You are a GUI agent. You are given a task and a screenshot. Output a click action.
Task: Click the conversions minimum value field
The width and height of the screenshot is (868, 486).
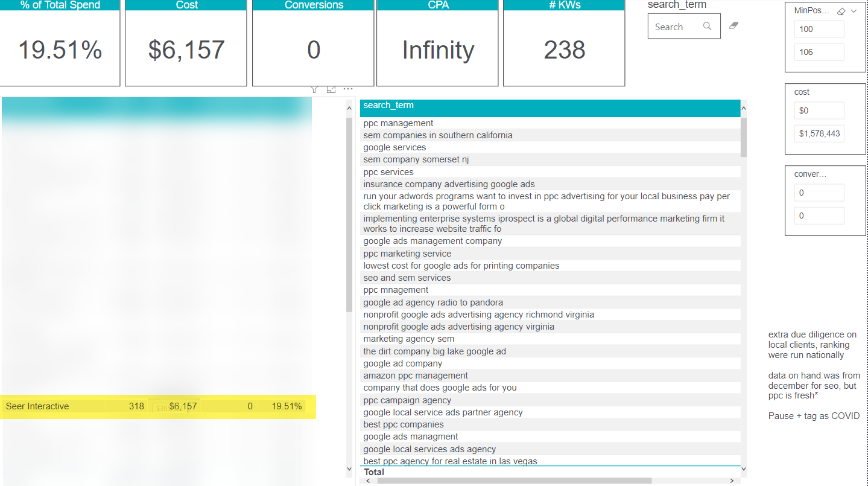819,193
